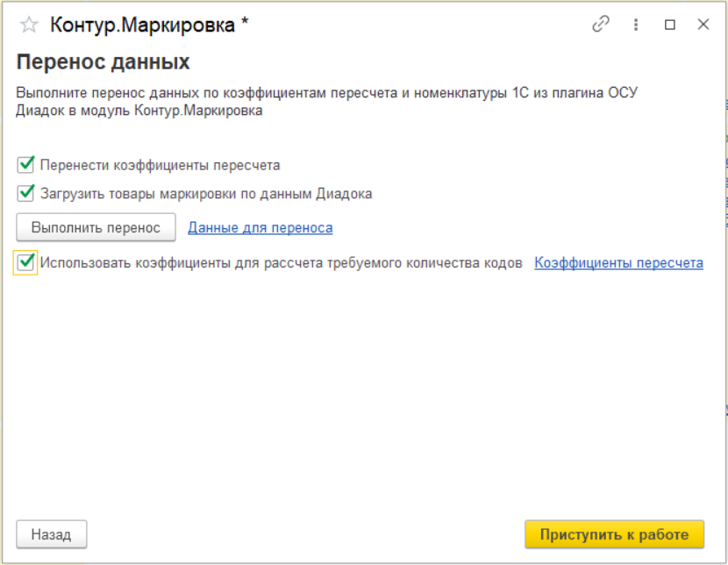Open the Коэффициенты пересчета link
Viewport: 728px width, 565px height.
[618, 263]
